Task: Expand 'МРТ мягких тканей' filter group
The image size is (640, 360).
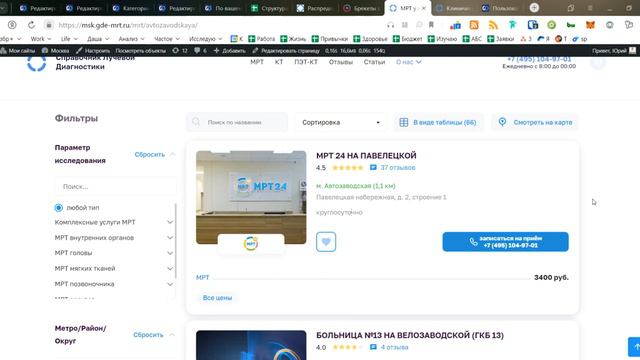Action: click(x=170, y=269)
